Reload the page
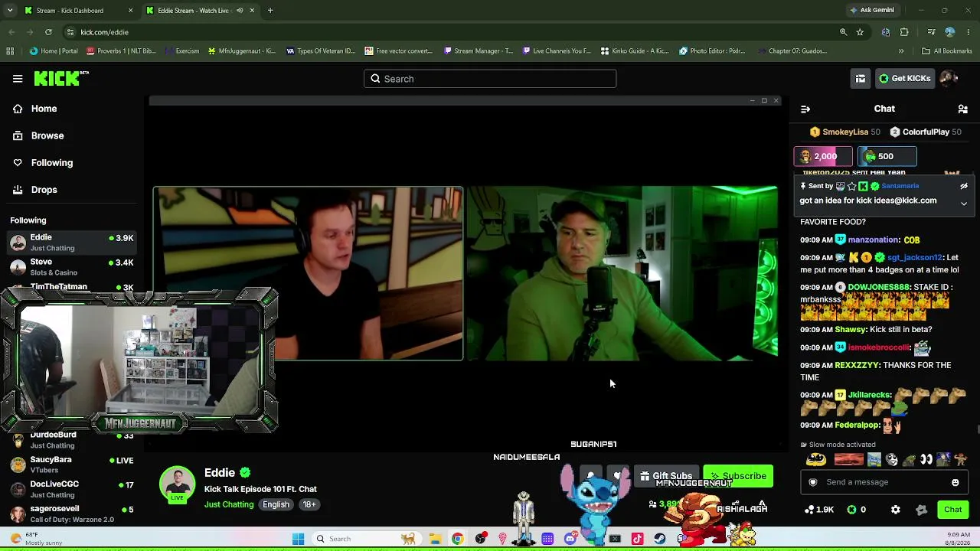980x551 pixels. (x=48, y=32)
